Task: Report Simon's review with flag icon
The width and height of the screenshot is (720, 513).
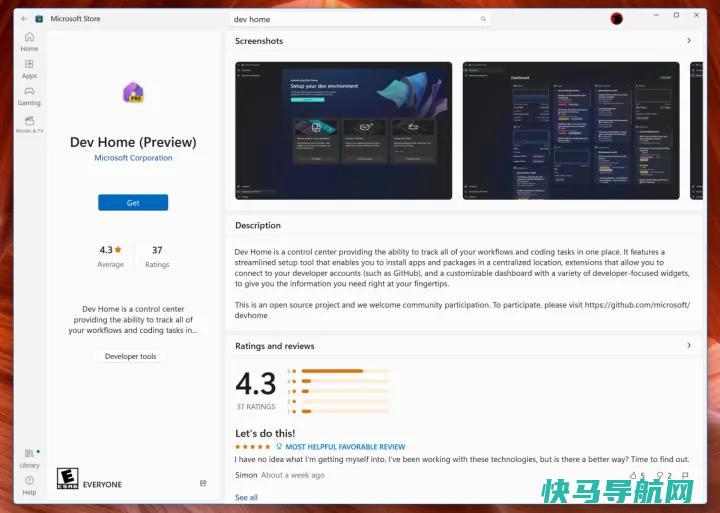Action: click(x=685, y=475)
